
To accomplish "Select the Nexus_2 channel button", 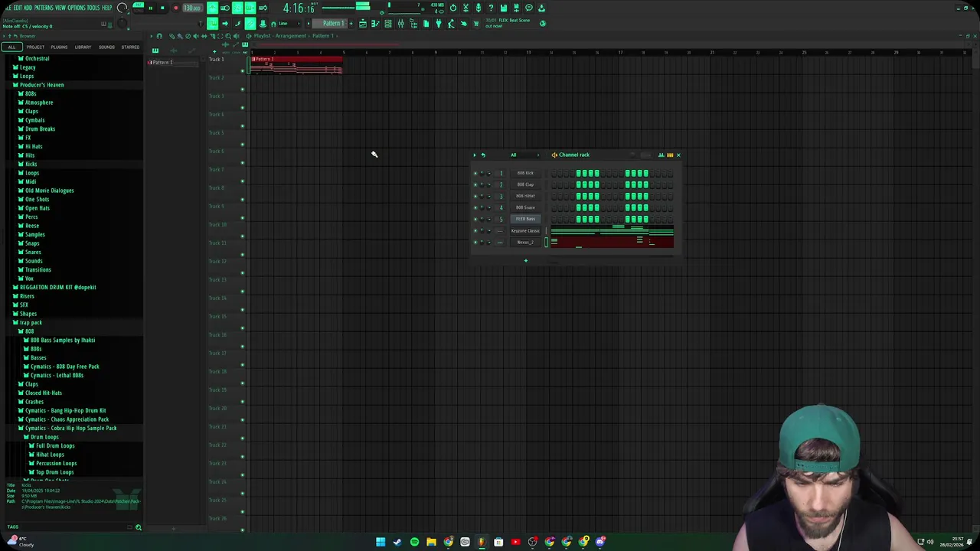I will [x=525, y=242].
